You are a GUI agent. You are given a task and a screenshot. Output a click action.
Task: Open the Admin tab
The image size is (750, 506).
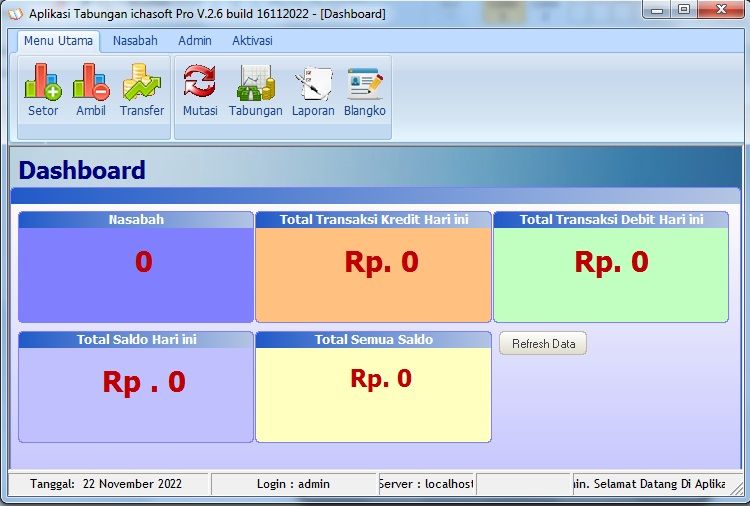coord(195,41)
